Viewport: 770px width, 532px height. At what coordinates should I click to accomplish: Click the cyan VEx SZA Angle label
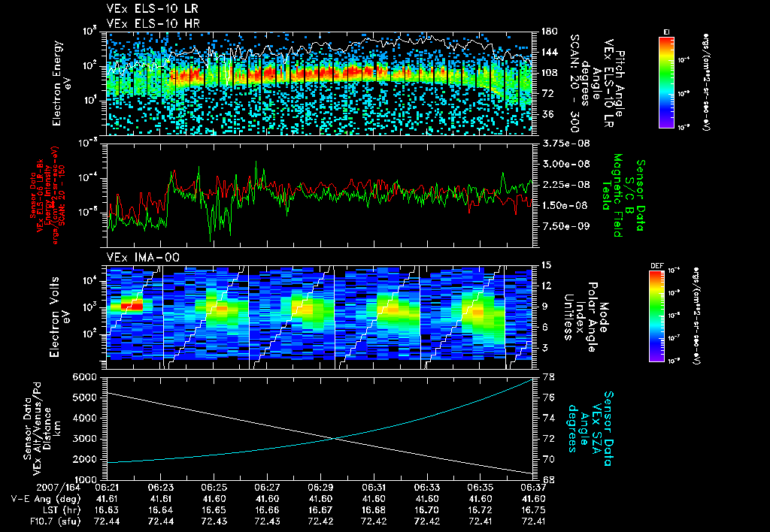(590, 428)
